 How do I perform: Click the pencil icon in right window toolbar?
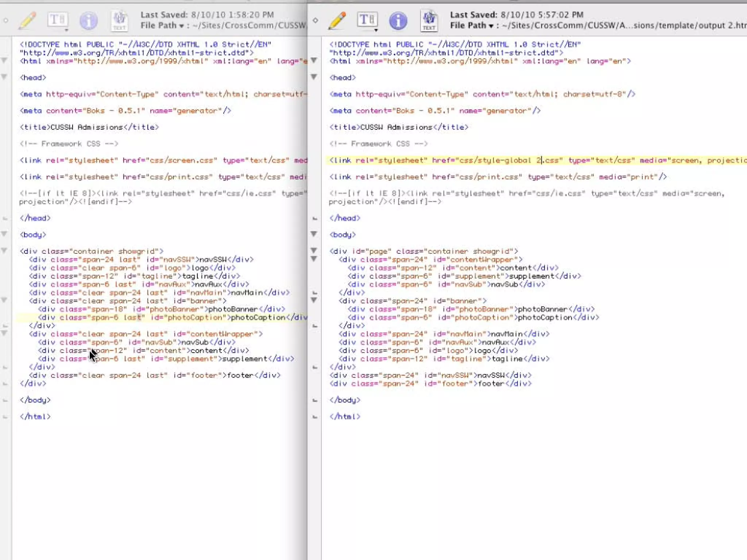[x=337, y=20]
